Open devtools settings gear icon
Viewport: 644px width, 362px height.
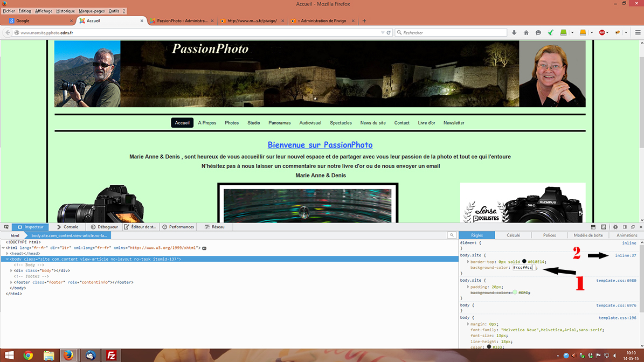[x=615, y=227]
